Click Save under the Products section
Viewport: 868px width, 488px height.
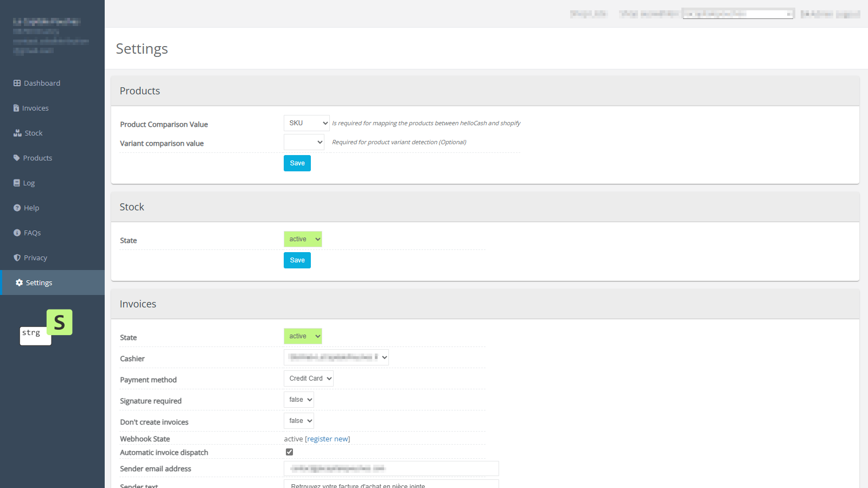[297, 163]
